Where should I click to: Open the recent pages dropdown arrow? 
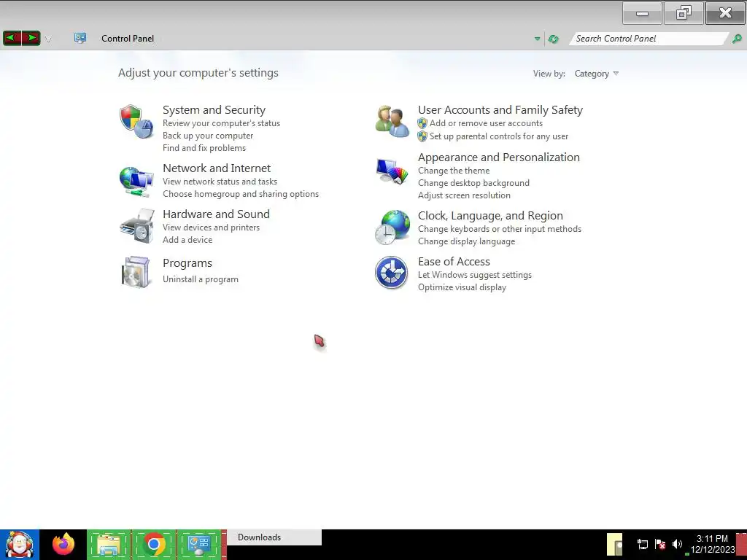point(48,39)
